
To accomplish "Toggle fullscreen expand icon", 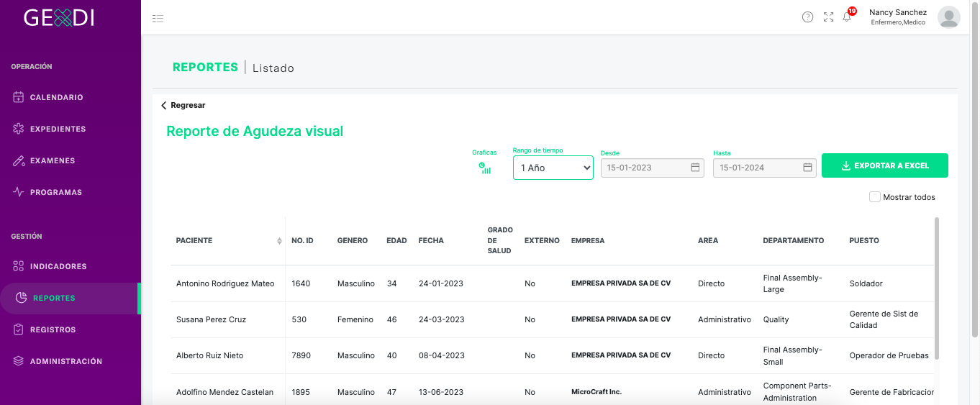I will click(828, 17).
